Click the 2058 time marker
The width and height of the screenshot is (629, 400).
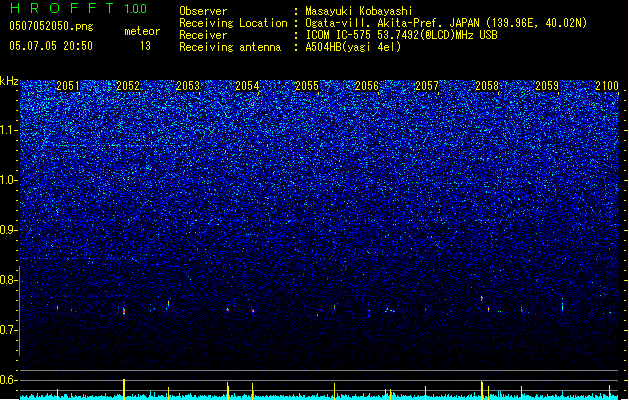point(487,86)
